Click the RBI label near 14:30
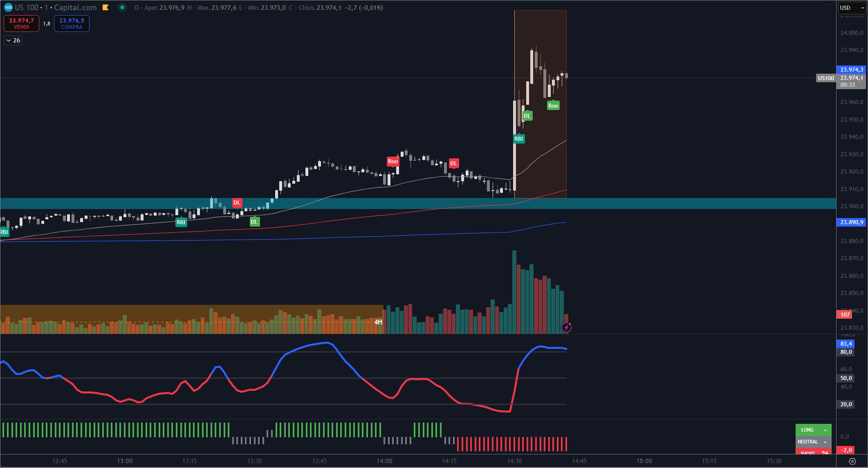868x468 pixels. pos(518,139)
